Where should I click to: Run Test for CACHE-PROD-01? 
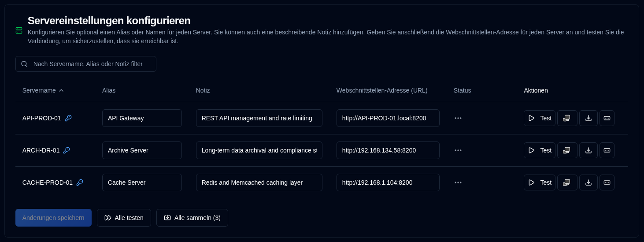pos(540,182)
